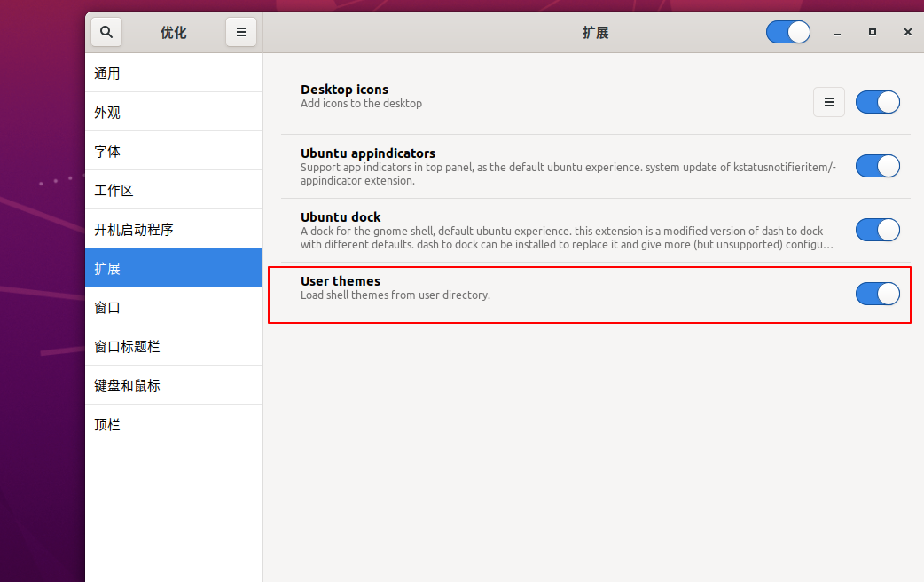Screen dimensions: 924x582
Task: Open the application hamburger menu
Action: point(241,31)
